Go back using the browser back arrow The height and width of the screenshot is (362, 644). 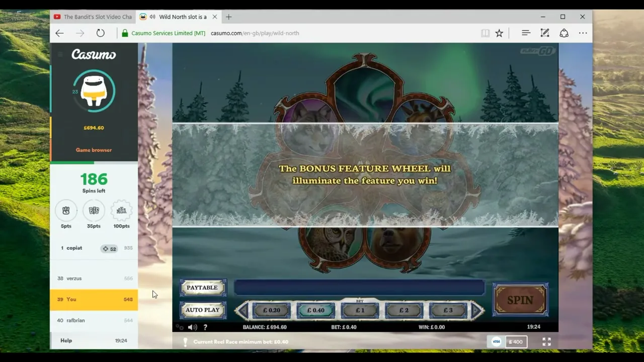point(59,33)
